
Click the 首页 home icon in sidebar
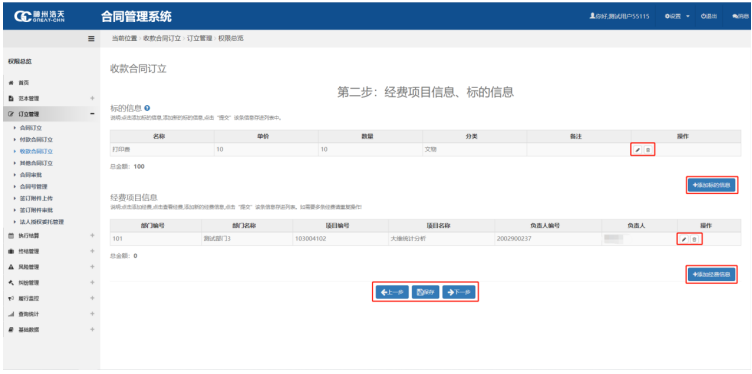(11, 83)
